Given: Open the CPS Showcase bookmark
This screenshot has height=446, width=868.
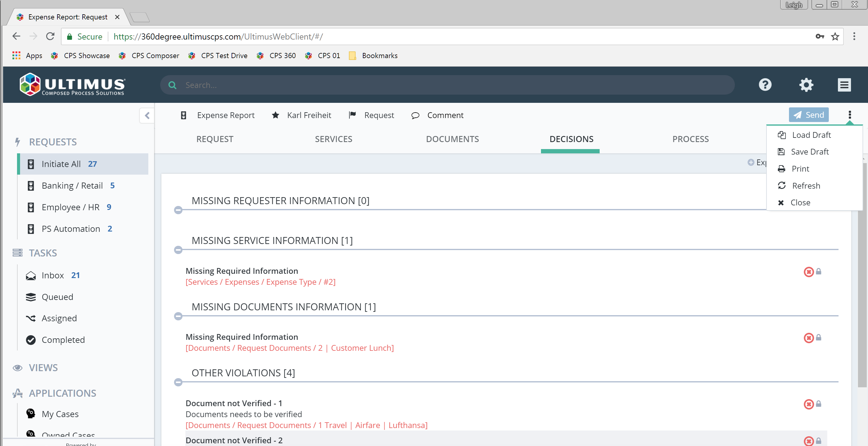Looking at the screenshot, I should (x=80, y=56).
